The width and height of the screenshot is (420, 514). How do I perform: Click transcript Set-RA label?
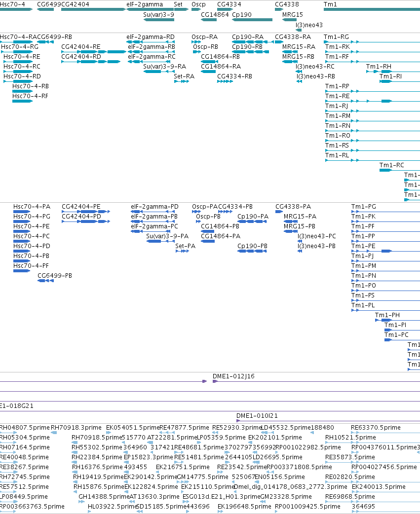(x=184, y=76)
